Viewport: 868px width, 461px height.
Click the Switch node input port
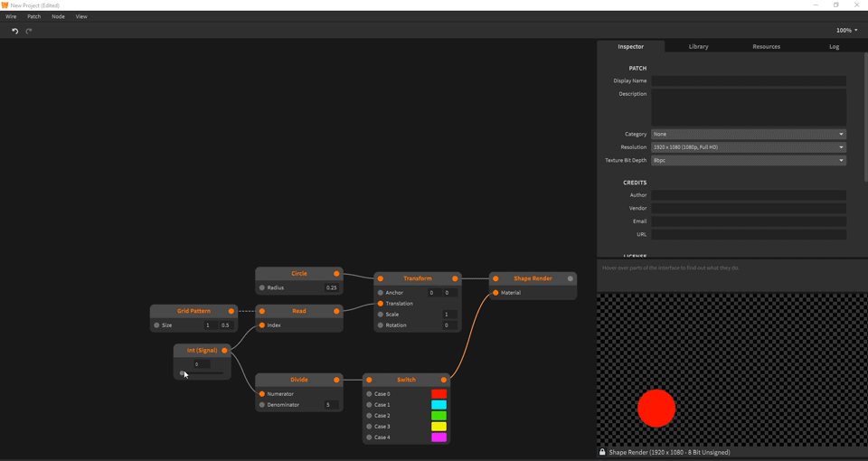tap(369, 380)
